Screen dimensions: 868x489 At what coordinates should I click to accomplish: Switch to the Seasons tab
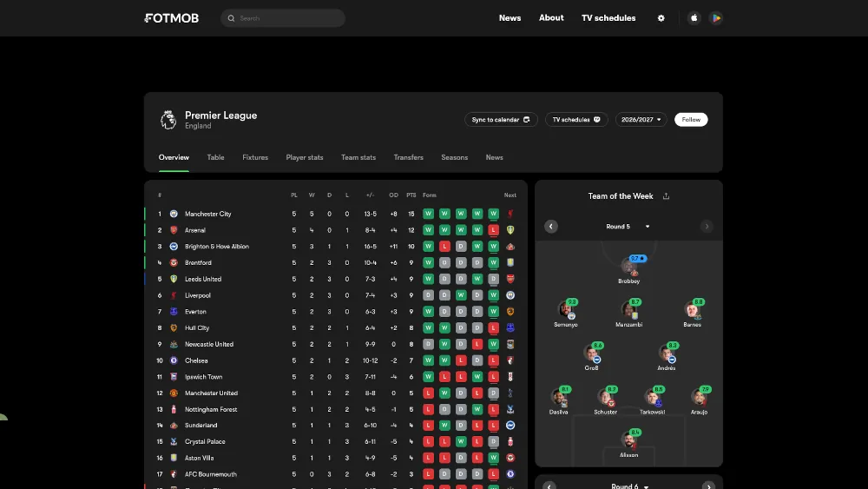[455, 157]
